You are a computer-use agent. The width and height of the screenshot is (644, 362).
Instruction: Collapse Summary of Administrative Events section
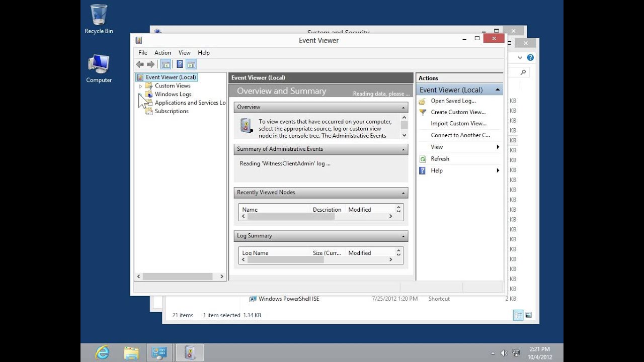(x=404, y=149)
